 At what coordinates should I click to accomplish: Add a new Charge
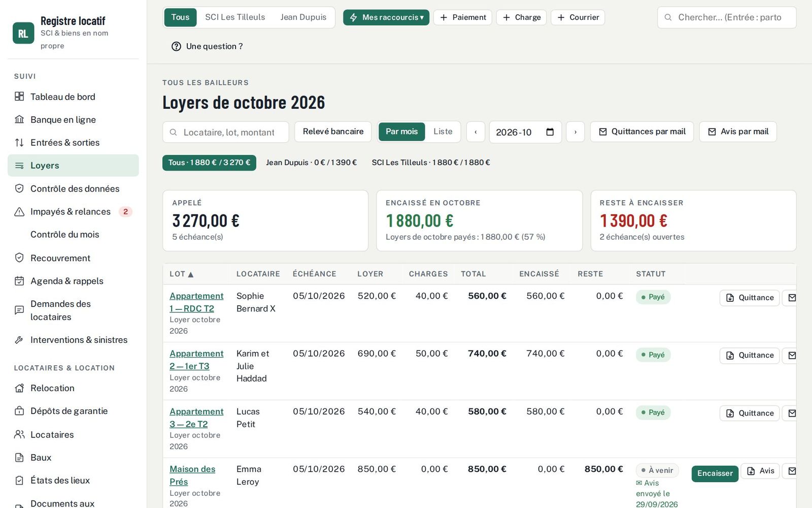(521, 17)
